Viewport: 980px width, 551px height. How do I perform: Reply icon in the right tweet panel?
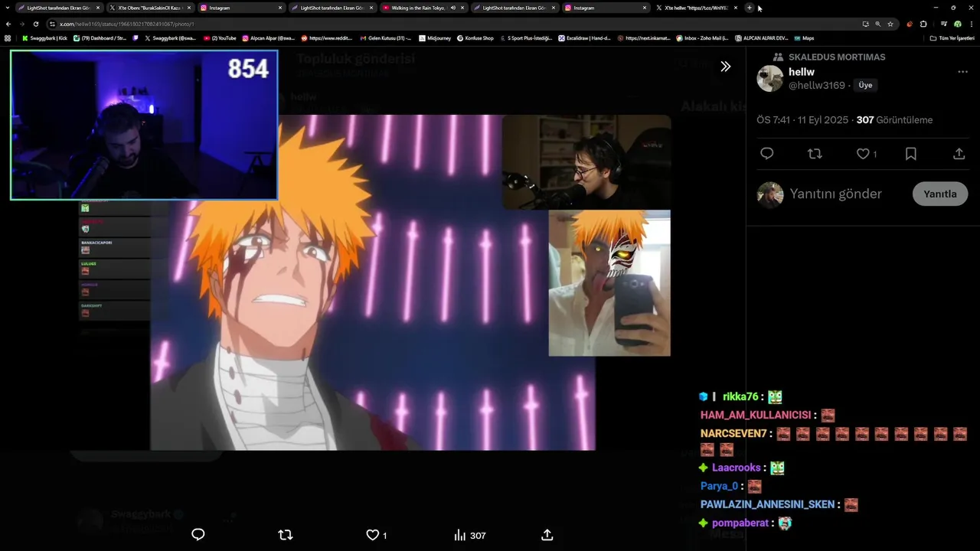point(767,154)
